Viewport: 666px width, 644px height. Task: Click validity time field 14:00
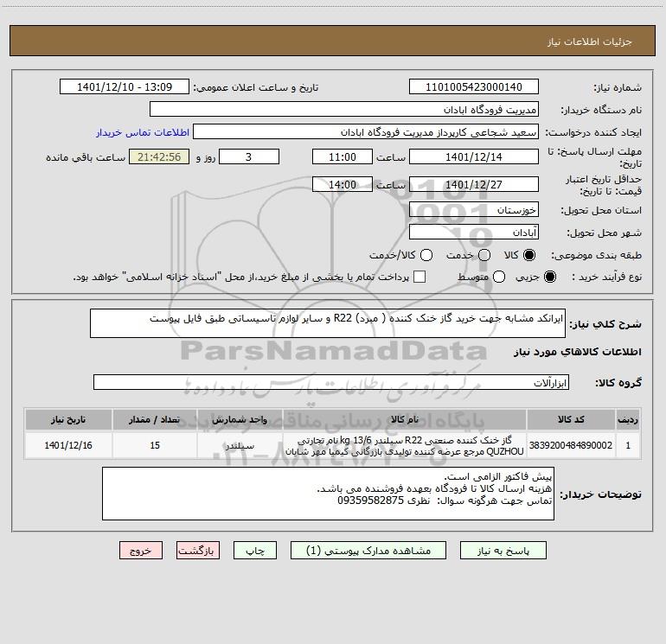(343, 185)
